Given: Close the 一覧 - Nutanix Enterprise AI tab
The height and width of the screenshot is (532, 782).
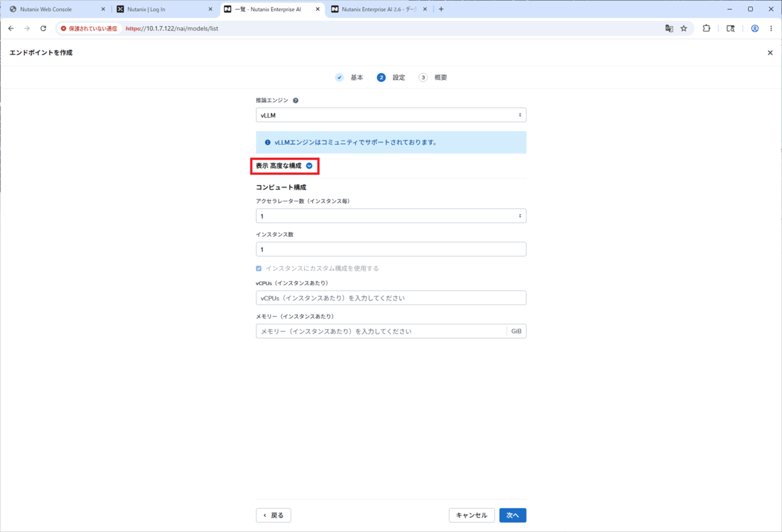Looking at the screenshot, I should (x=317, y=9).
